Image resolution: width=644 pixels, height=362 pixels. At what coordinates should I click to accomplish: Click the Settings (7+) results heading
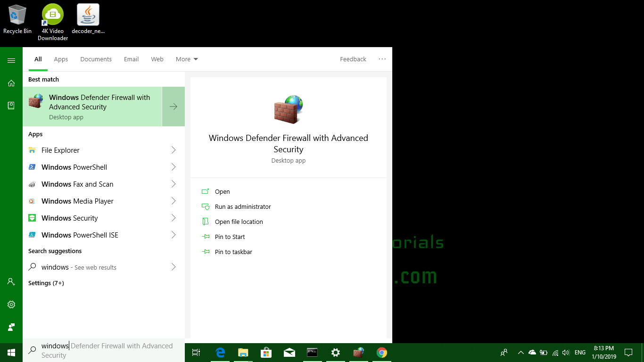[46, 283]
